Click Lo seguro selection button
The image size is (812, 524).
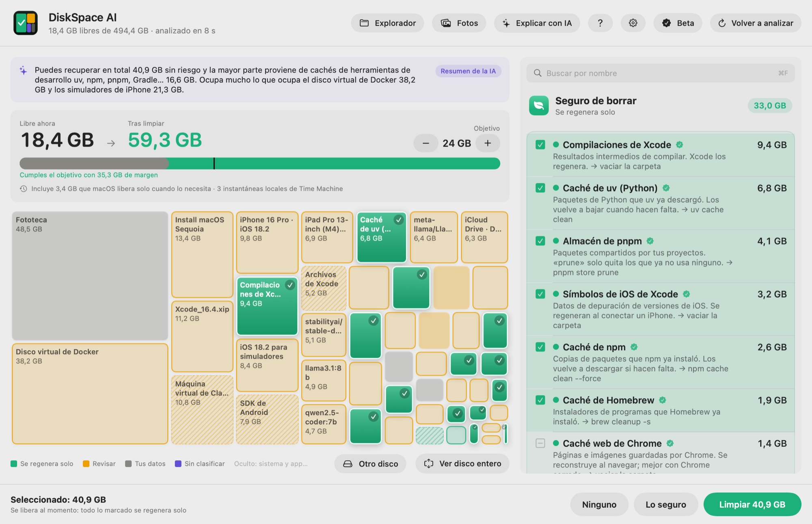tap(666, 505)
